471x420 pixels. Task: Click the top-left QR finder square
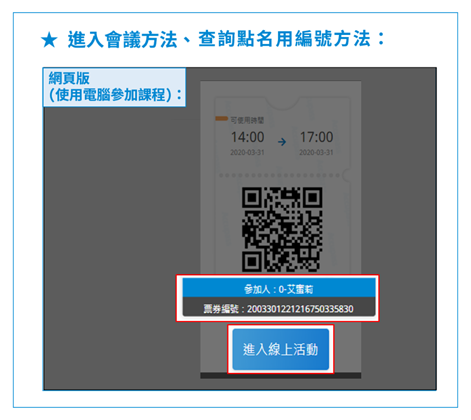click(252, 197)
